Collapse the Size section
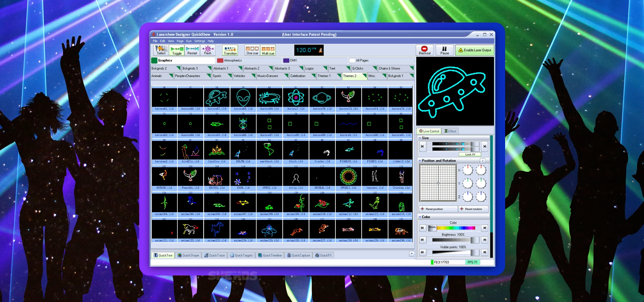 click(420, 138)
